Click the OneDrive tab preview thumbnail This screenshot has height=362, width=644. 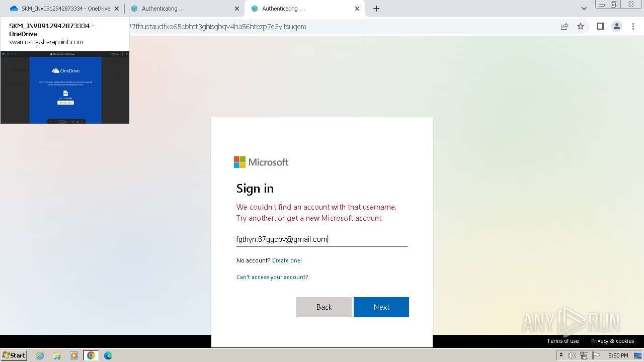[65, 87]
